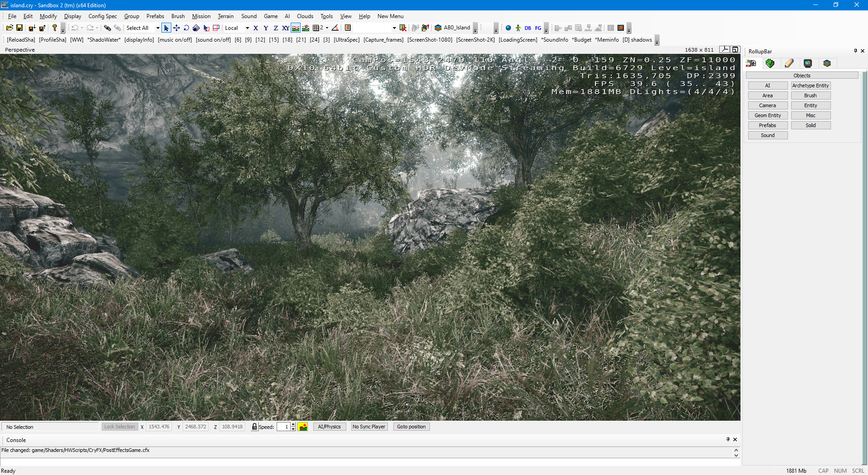Open the Layers tab in RollupBar
This screenshot has width=868, height=475.
827,63
